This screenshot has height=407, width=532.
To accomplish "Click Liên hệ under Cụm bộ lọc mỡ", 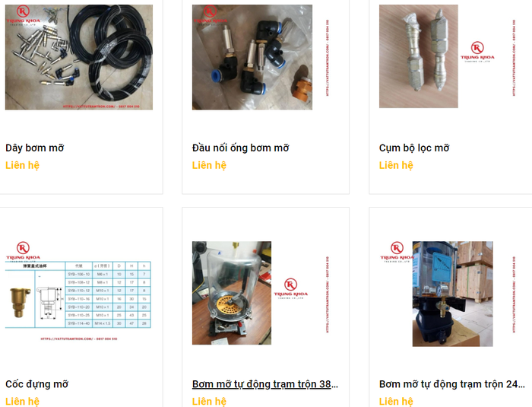I will pyautogui.click(x=396, y=165).
